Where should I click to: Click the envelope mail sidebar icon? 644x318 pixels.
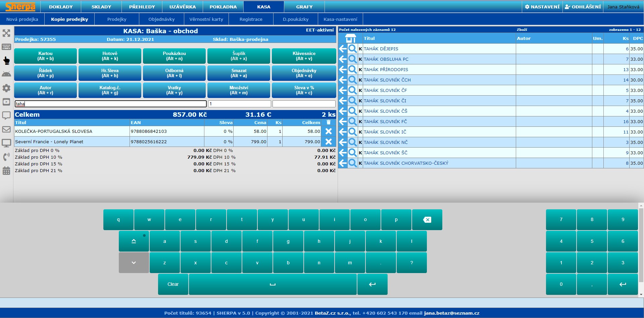point(6,129)
